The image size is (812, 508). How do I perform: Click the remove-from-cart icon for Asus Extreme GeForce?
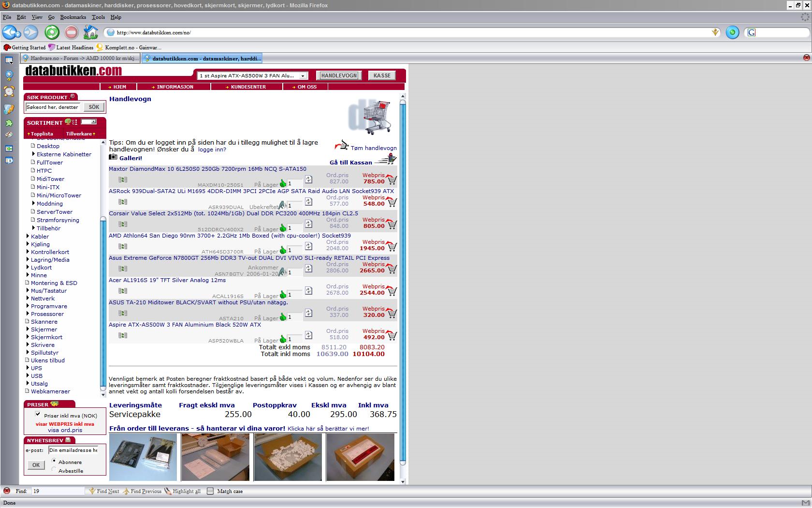pos(391,268)
